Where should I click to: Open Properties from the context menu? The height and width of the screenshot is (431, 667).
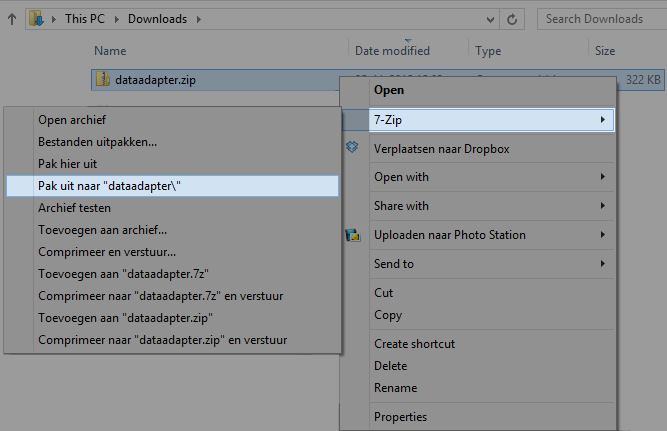tap(400, 417)
